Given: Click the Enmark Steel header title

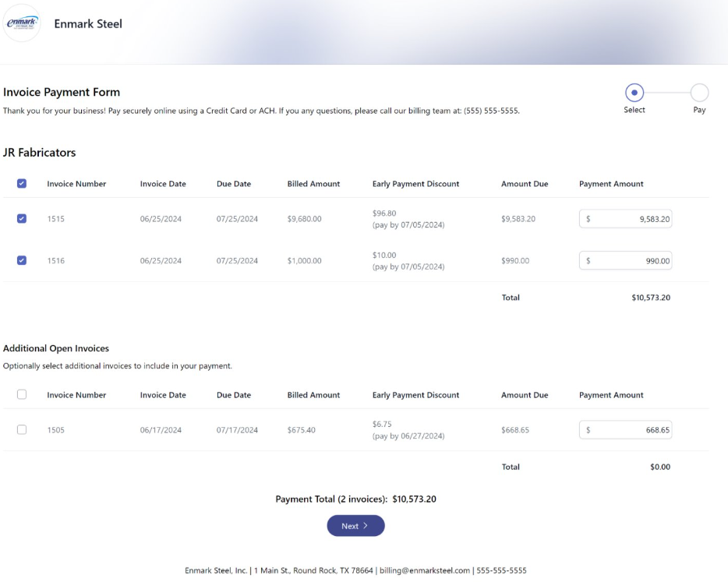Looking at the screenshot, I should tap(87, 23).
